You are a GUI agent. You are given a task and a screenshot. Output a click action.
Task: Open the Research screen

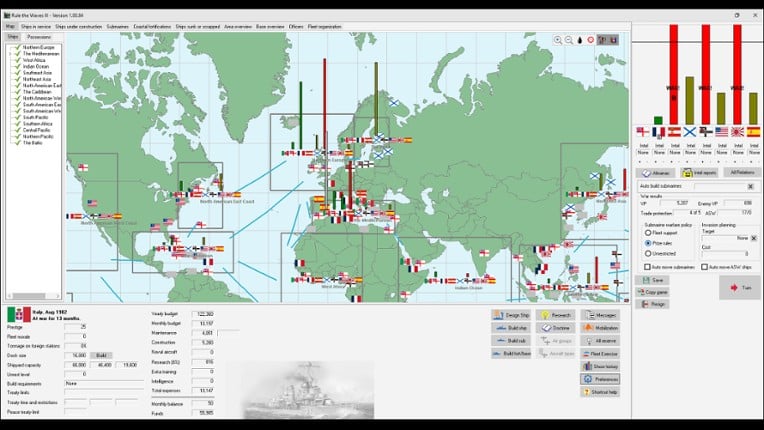click(x=554, y=315)
